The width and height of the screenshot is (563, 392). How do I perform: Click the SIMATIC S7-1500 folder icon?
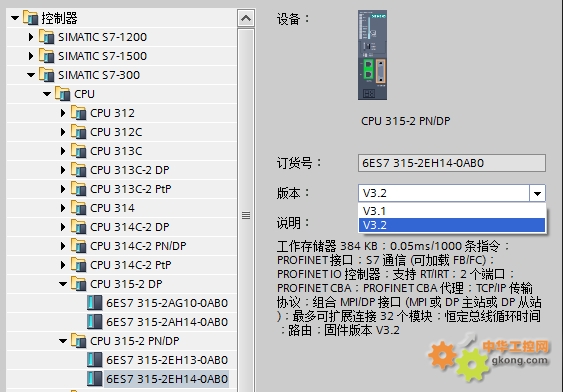pos(46,56)
